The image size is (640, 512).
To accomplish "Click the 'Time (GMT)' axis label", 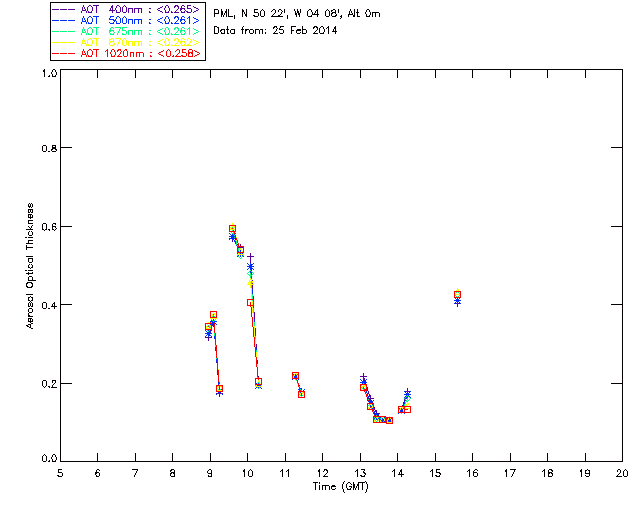I will tap(340, 487).
